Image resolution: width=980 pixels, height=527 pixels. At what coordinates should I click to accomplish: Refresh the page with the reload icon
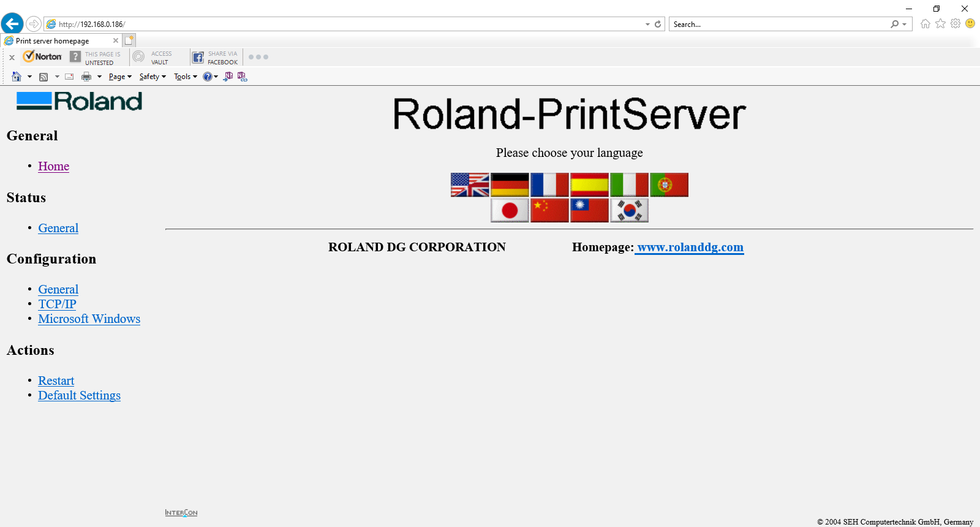pyautogui.click(x=658, y=25)
